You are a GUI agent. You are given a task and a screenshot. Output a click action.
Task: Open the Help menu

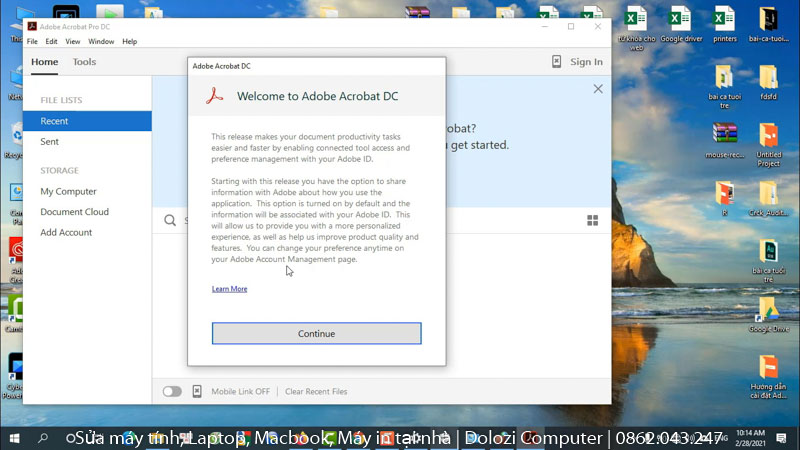(x=130, y=41)
